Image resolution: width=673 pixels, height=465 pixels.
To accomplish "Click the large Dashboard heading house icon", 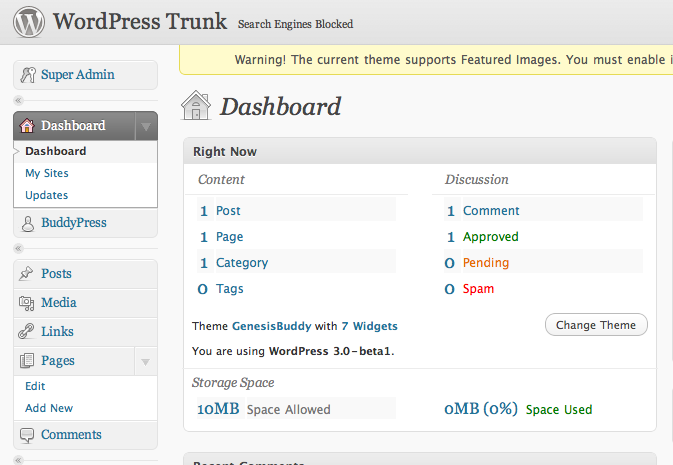I will [x=196, y=105].
